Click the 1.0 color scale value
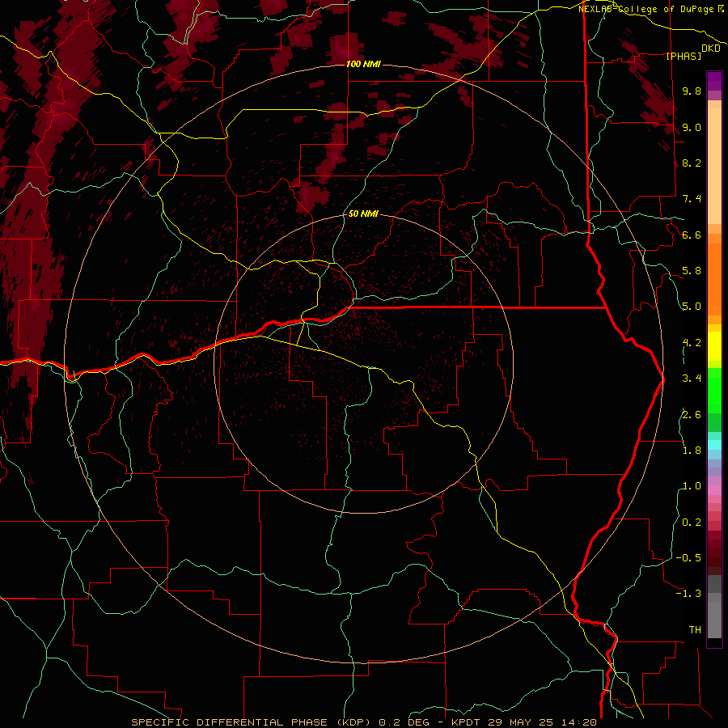This screenshot has width=728, height=728. (x=692, y=486)
